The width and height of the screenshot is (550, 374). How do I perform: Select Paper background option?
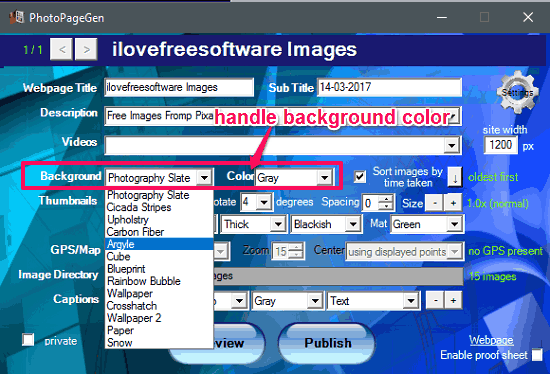tap(159, 330)
